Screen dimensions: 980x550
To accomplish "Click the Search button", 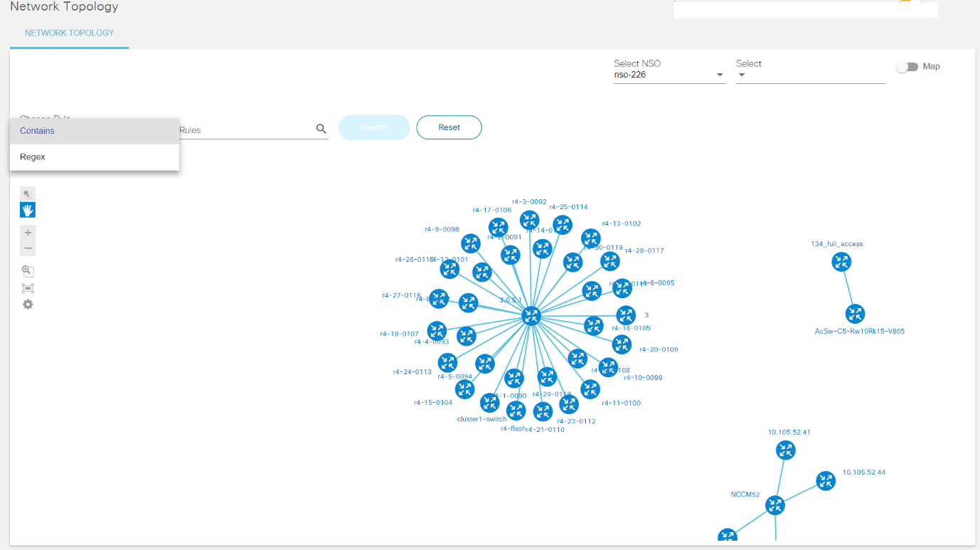I will pos(374,127).
